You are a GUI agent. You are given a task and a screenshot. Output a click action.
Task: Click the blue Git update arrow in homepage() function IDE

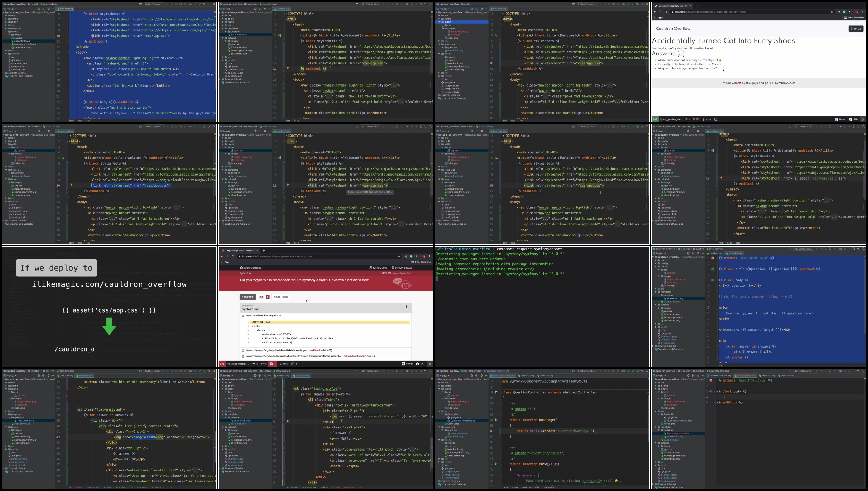click(x=628, y=371)
